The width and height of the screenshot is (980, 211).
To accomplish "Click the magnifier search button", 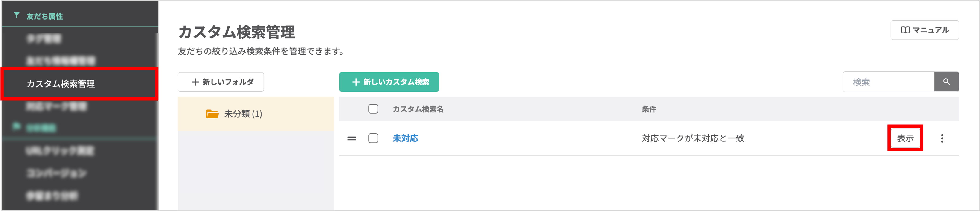I will pos(946,82).
